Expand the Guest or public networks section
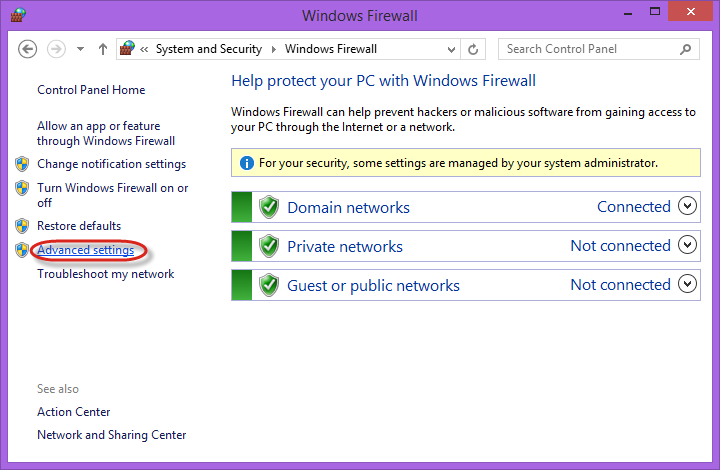 click(687, 284)
